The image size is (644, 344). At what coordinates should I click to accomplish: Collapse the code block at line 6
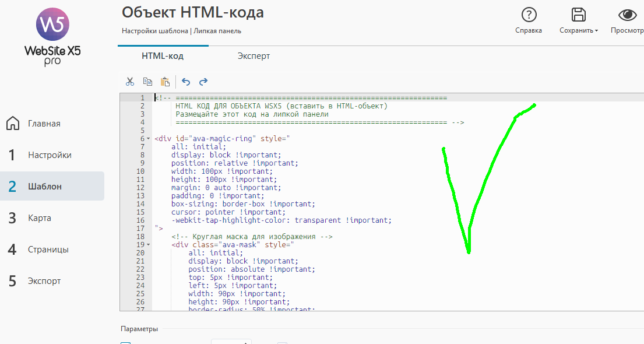148,139
